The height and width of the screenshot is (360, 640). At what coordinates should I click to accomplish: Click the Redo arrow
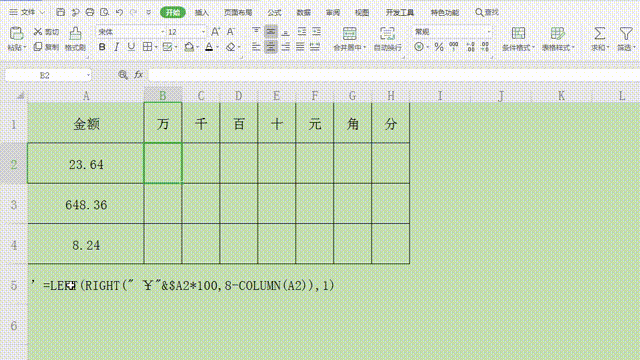tap(133, 12)
